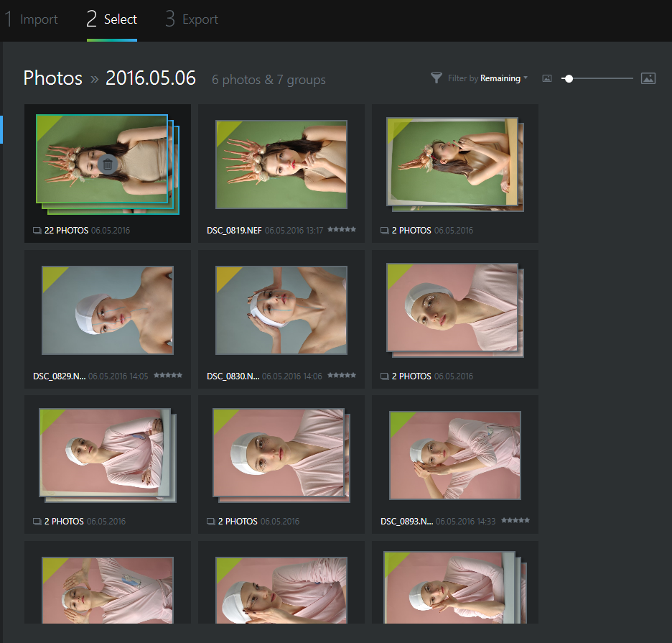
Task: Click the 06.05.2016 14:33 timestamp
Action: 465,521
